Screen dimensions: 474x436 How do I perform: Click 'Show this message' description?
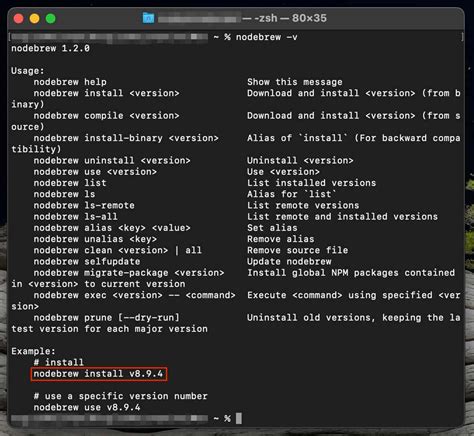(x=295, y=82)
